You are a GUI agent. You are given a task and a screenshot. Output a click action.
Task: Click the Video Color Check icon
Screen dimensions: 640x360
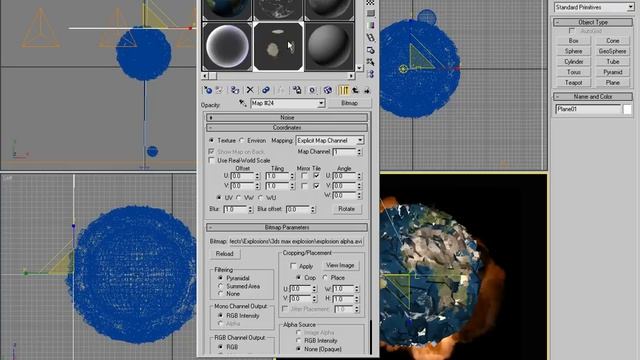370,26
